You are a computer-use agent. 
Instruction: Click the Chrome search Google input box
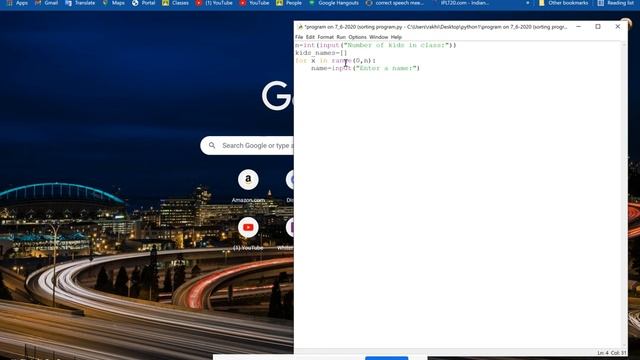(x=247, y=146)
